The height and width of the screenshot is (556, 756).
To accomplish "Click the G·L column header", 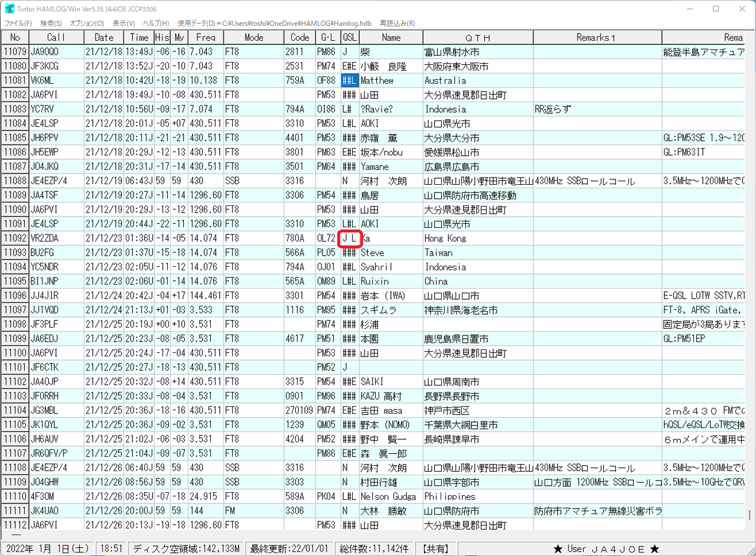I will pyautogui.click(x=327, y=37).
